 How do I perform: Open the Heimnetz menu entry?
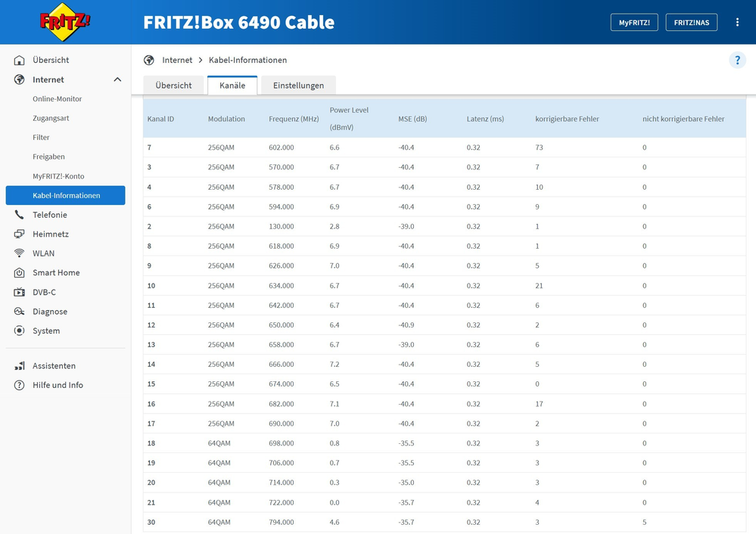click(51, 234)
